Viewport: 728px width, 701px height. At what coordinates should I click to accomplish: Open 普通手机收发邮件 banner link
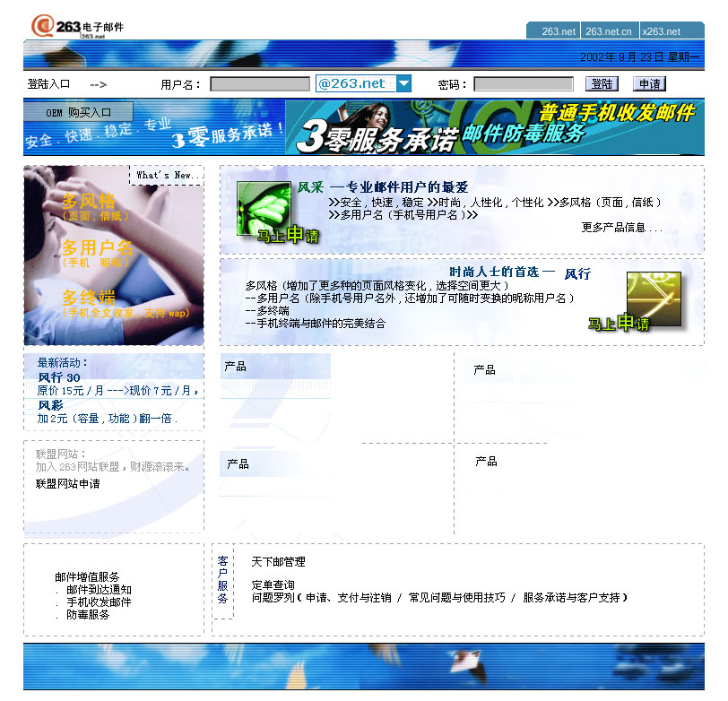[617, 113]
